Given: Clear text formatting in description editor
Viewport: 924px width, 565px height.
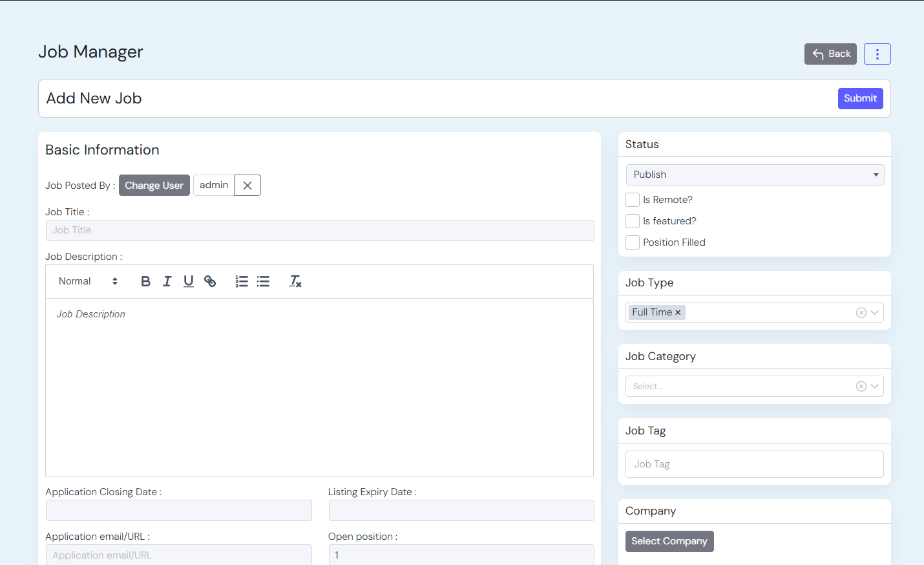Looking at the screenshot, I should click(295, 281).
